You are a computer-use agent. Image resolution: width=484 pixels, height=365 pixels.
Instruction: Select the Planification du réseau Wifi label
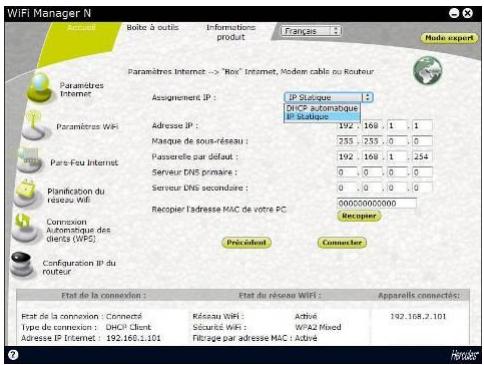click(x=76, y=196)
